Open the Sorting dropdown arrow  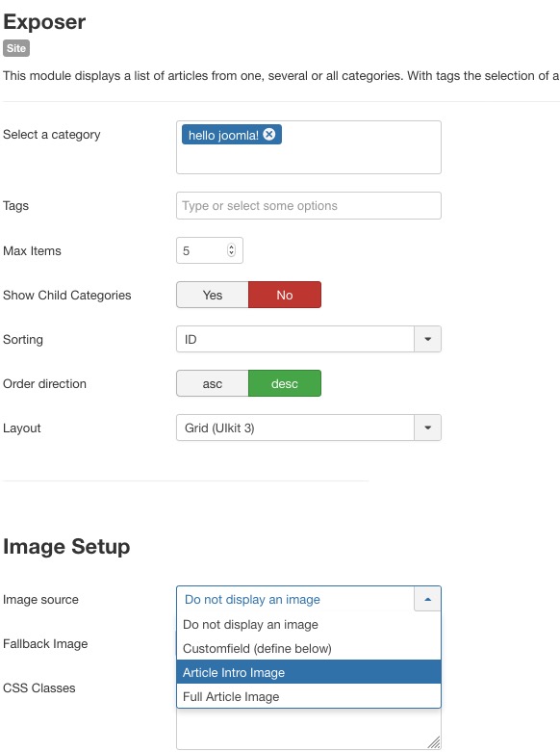tap(427, 339)
